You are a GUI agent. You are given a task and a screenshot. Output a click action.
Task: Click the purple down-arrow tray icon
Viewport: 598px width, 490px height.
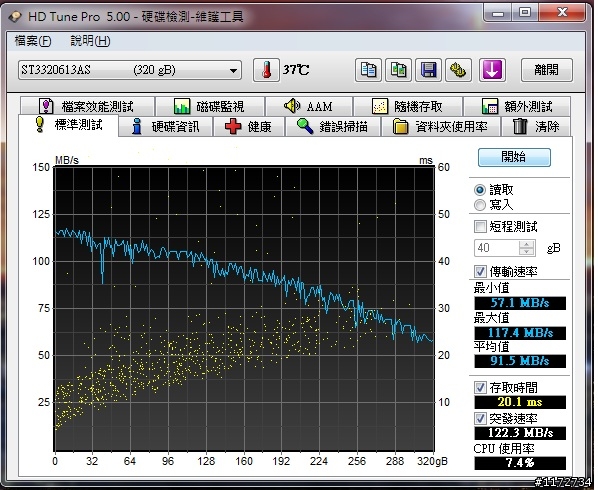(x=492, y=70)
